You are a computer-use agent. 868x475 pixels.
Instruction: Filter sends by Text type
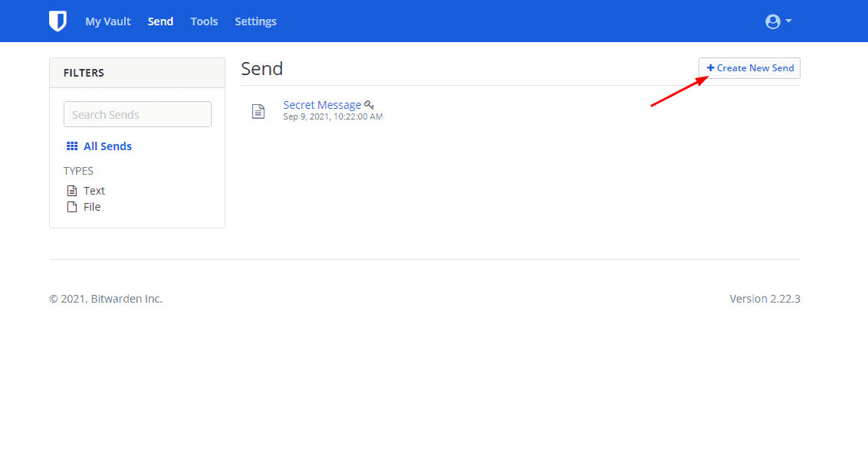(94, 191)
